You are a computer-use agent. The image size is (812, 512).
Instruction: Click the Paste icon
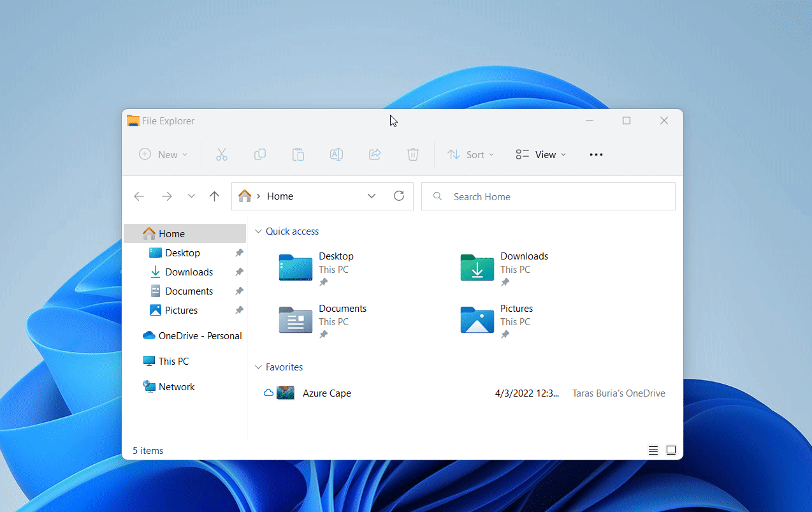[298, 154]
